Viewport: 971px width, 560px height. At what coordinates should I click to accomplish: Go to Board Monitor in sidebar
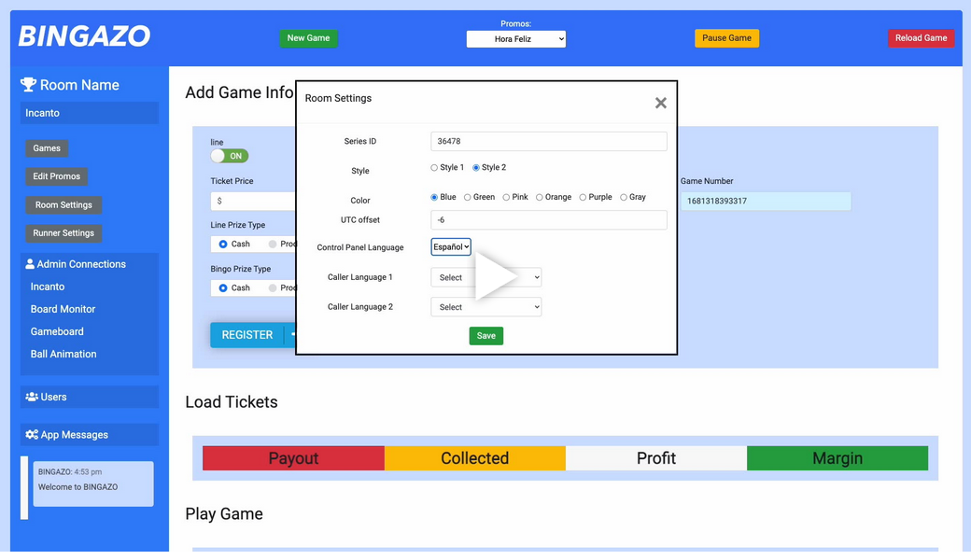point(63,309)
